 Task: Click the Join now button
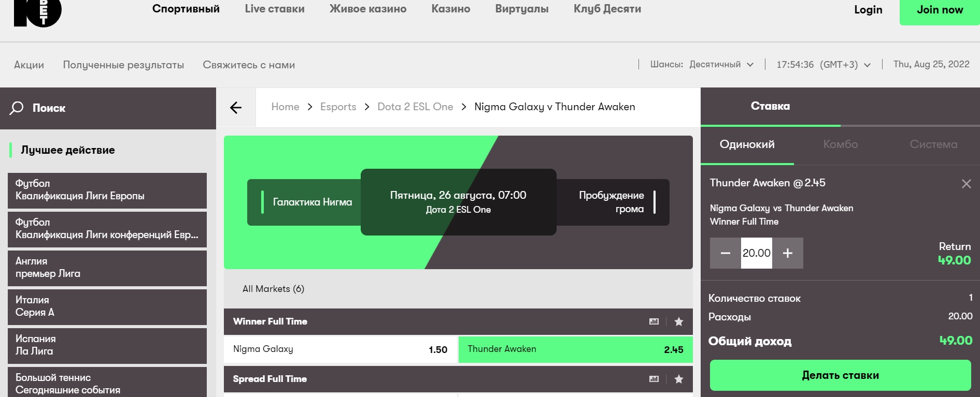tap(939, 10)
